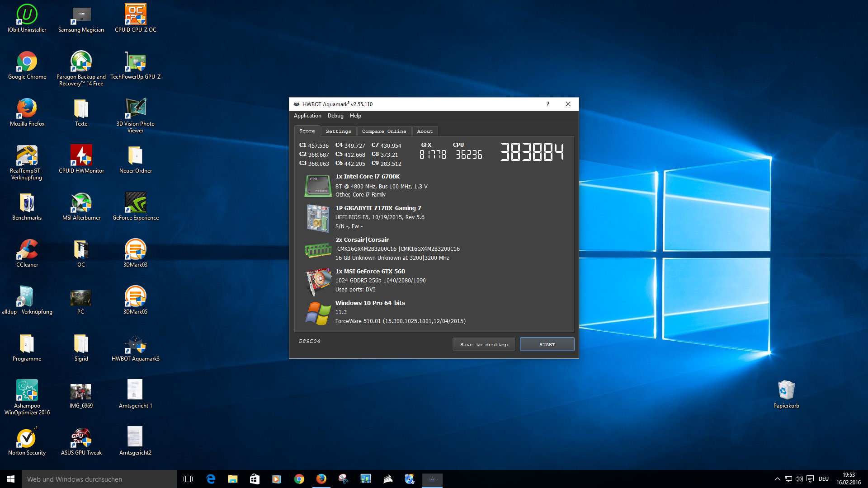Open IObit Uninstaller desktop shortcut

[27, 18]
